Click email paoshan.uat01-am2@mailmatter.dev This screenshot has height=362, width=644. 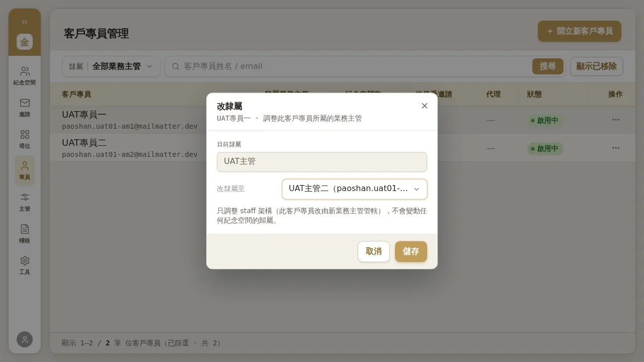[x=130, y=154]
